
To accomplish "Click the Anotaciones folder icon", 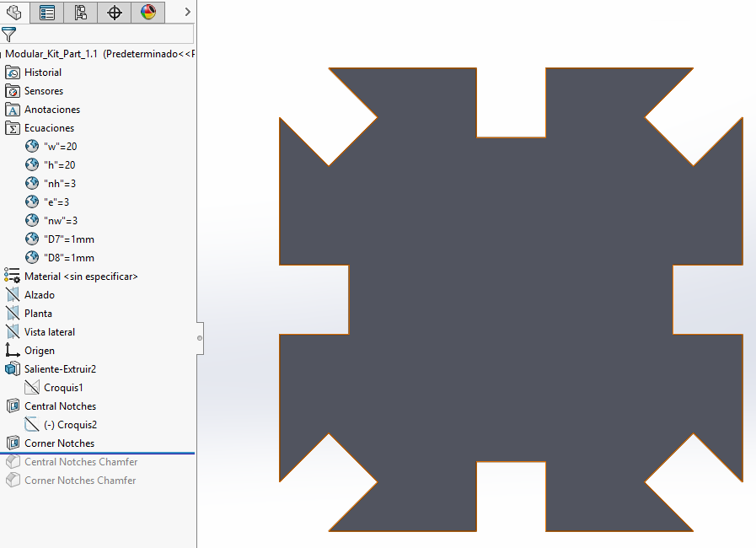I will (x=13, y=110).
